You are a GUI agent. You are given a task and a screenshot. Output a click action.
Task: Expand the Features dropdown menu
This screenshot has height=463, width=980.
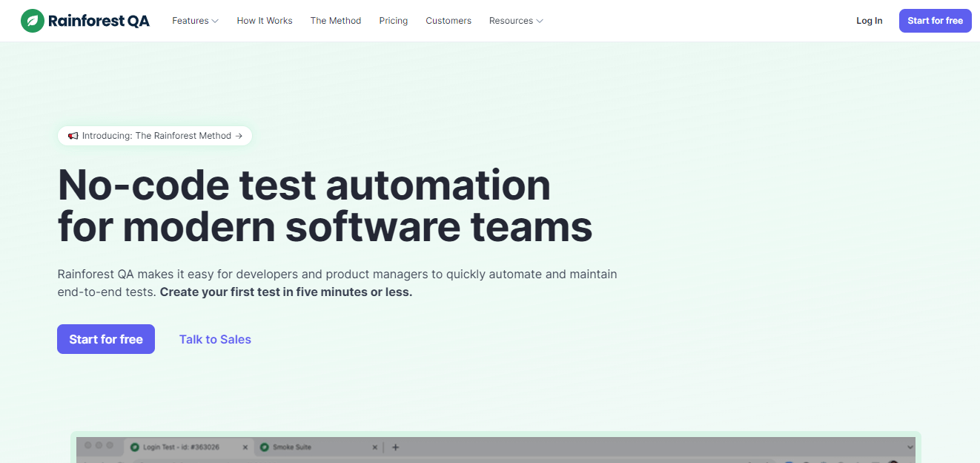click(195, 21)
